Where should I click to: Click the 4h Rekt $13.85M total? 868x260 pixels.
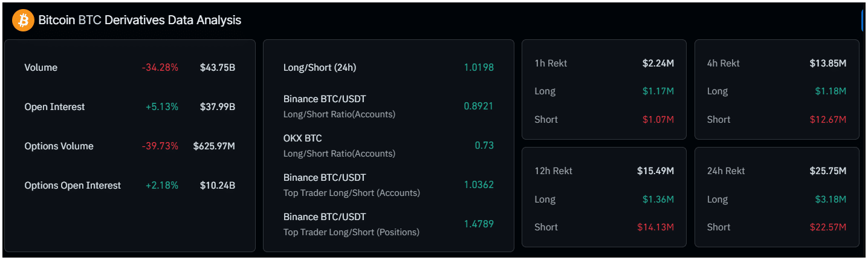(828, 63)
